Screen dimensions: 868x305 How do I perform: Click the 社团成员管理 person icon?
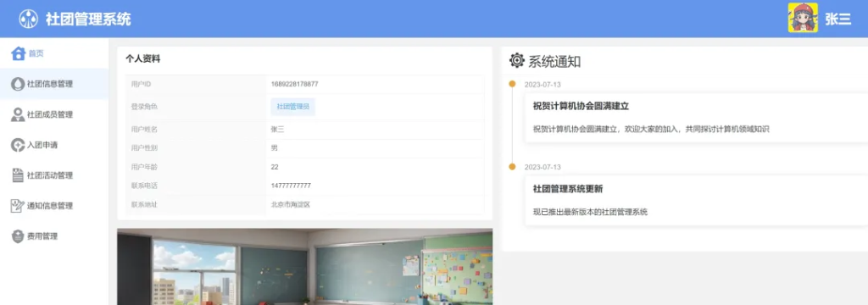pyautogui.click(x=18, y=114)
